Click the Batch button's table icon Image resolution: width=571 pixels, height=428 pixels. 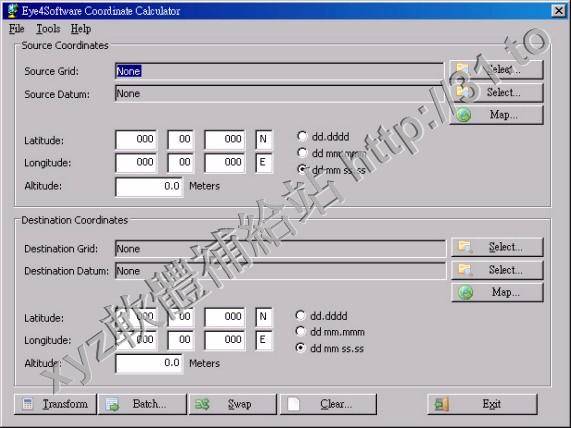pos(113,404)
